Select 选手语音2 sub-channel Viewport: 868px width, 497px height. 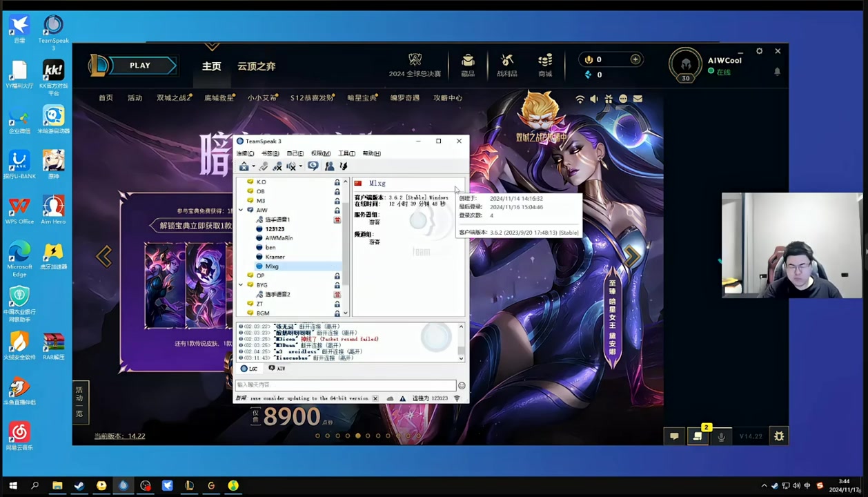click(277, 294)
